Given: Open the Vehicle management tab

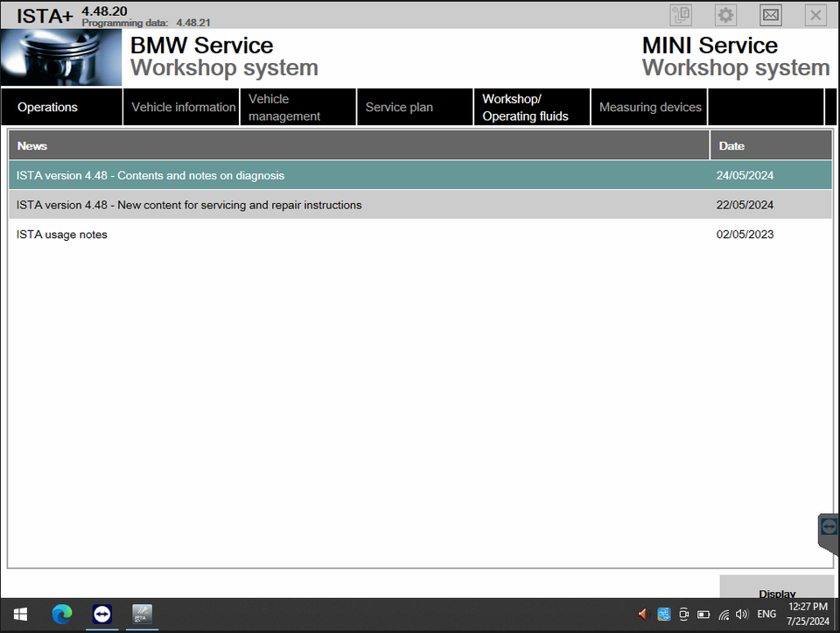Looking at the screenshot, I should click(x=297, y=106).
